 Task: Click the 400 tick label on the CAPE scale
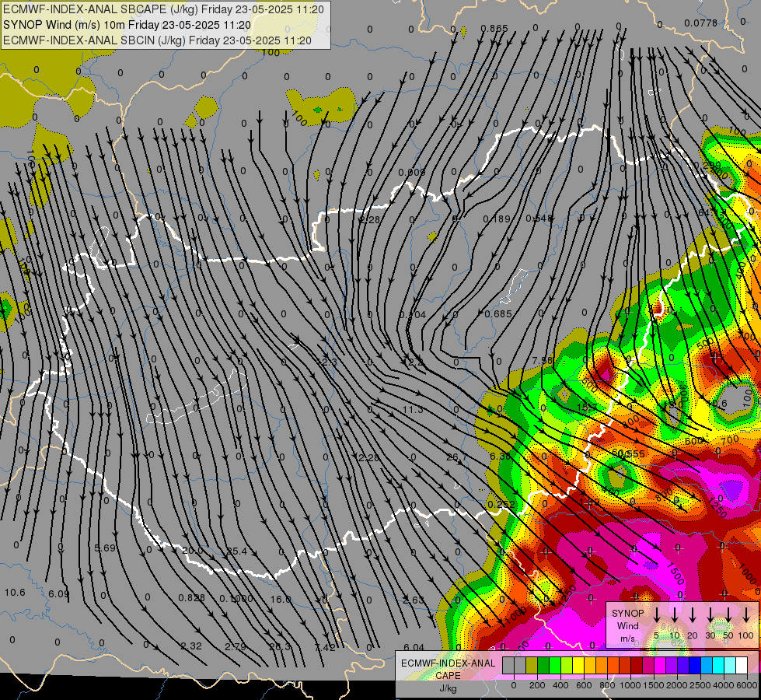(560, 685)
